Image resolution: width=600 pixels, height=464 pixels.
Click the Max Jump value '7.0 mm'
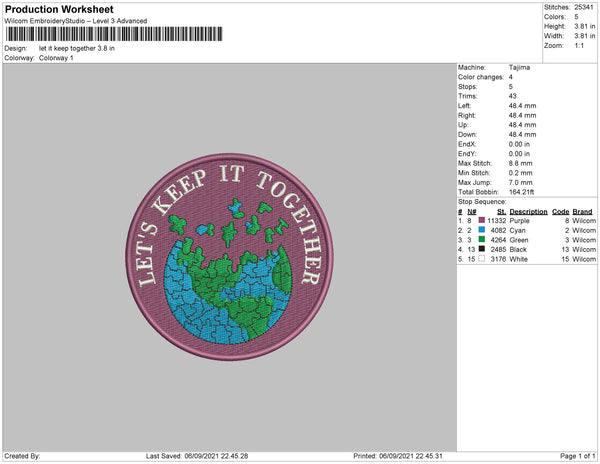[x=520, y=182]
